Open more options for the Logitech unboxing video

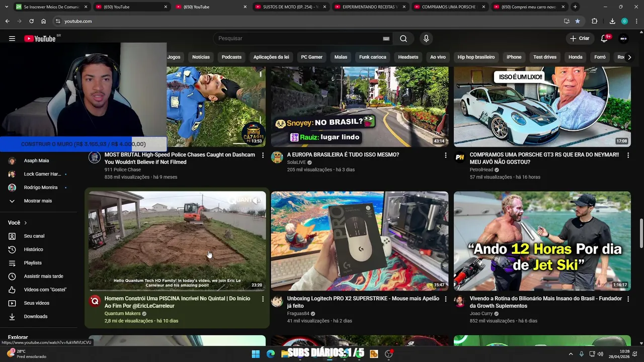coord(445,299)
